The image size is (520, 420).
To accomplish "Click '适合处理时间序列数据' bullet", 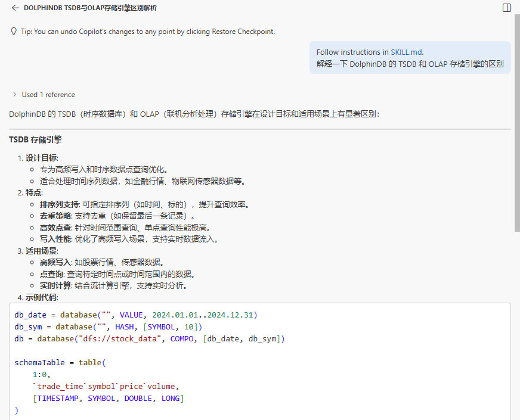I will click(143, 181).
